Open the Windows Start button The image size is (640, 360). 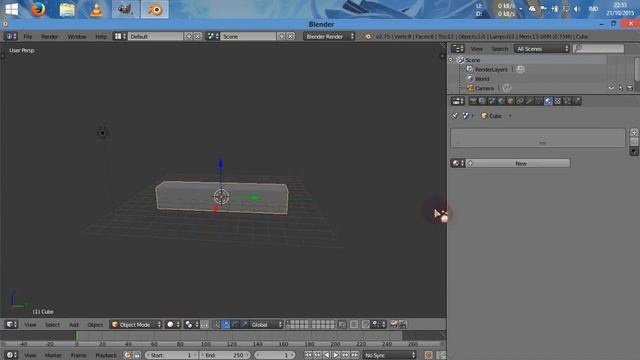(x=11, y=9)
